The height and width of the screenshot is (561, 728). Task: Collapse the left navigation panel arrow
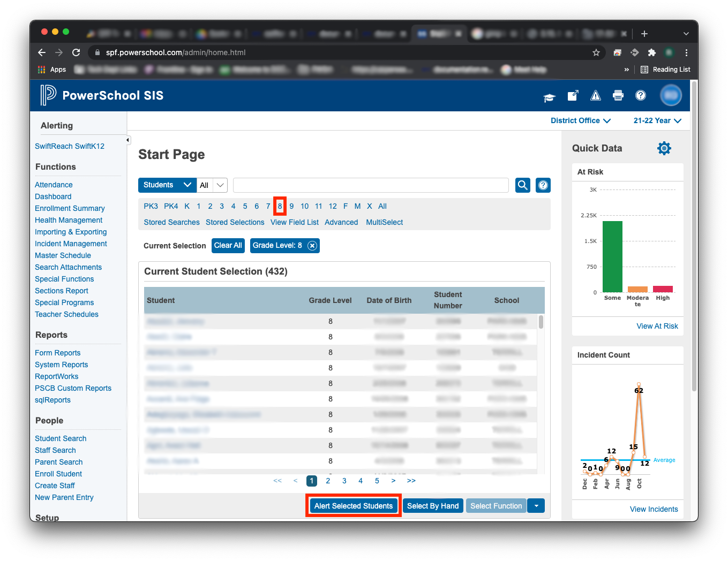pyautogui.click(x=127, y=140)
